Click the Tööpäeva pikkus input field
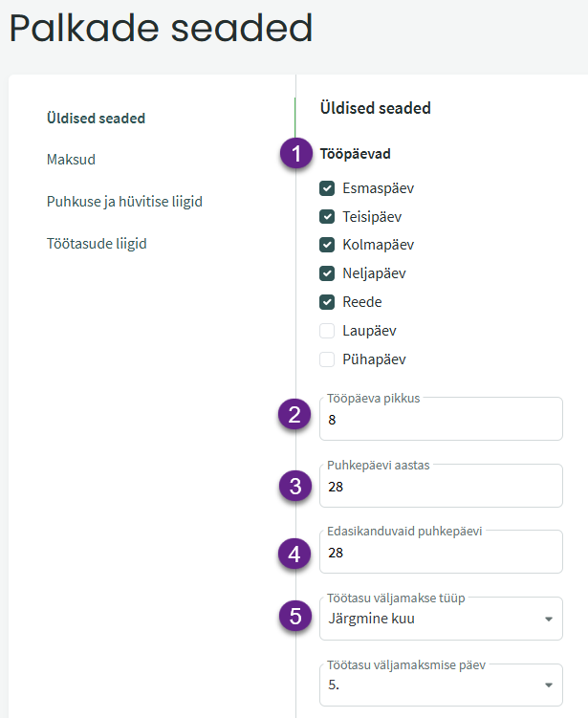Screen dimensions: 588x718 pos(441,420)
